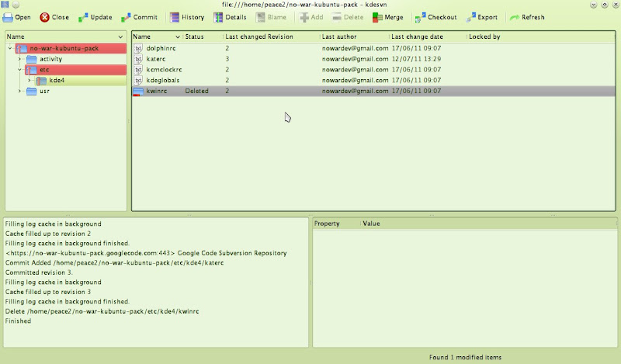
Task: Select the kcmclockrc file name
Action: click(164, 70)
